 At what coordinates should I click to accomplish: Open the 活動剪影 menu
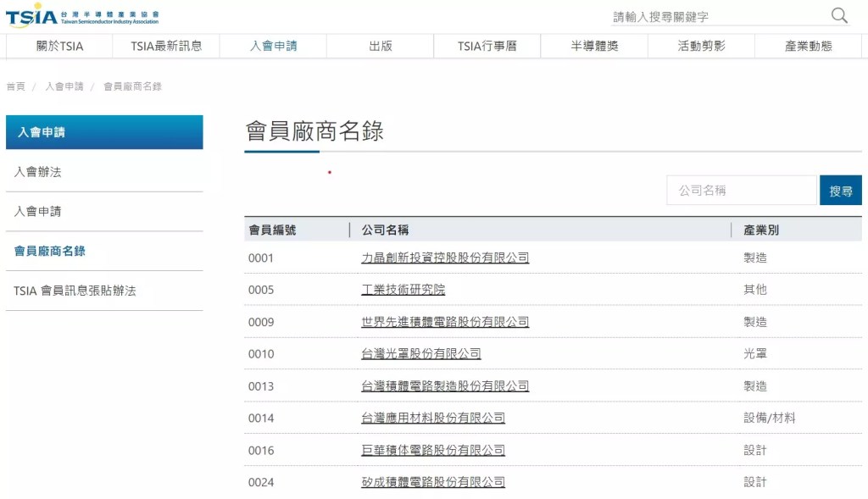[x=701, y=46]
